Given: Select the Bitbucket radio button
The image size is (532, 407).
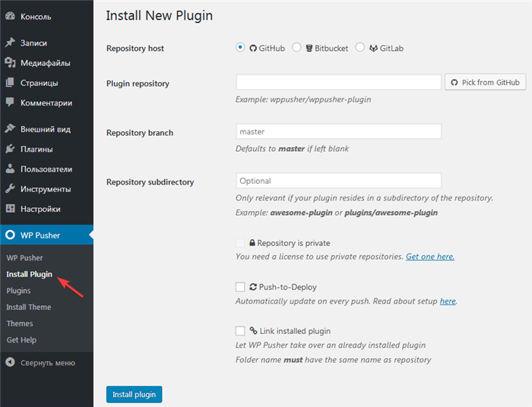Looking at the screenshot, I should pyautogui.click(x=296, y=47).
